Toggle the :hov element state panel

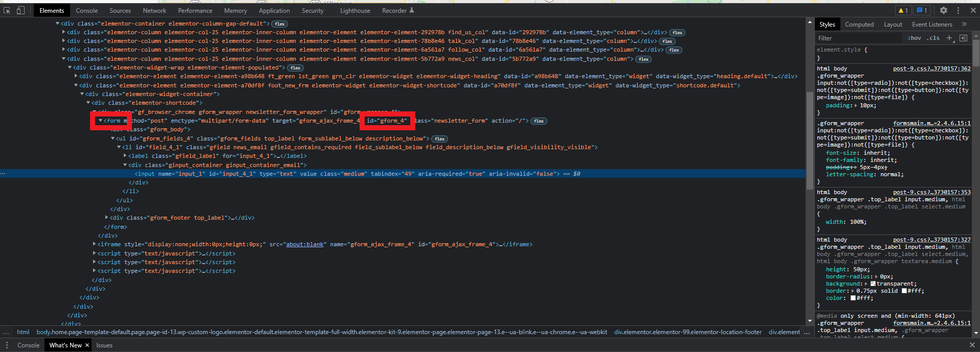pos(914,38)
